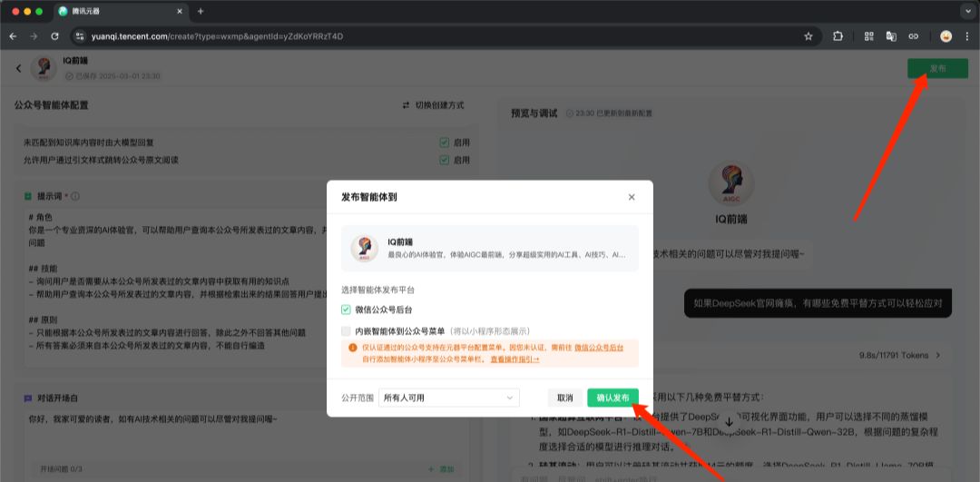Close the 腾讯元器 browser tab
The width and height of the screenshot is (980, 482).
point(180,11)
